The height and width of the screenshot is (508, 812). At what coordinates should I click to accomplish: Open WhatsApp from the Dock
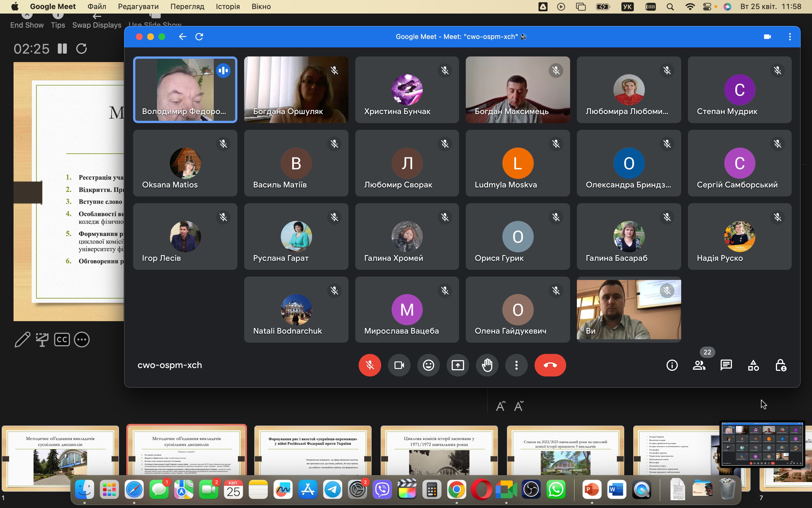pyautogui.click(x=556, y=490)
